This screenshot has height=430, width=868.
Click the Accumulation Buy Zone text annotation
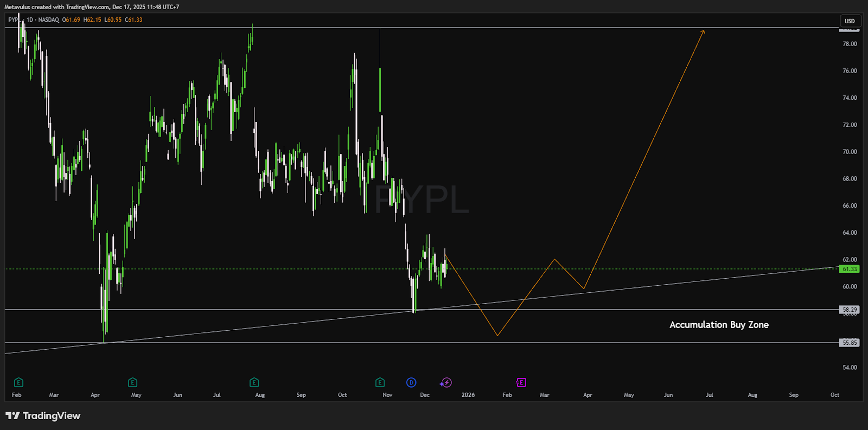pyautogui.click(x=719, y=325)
